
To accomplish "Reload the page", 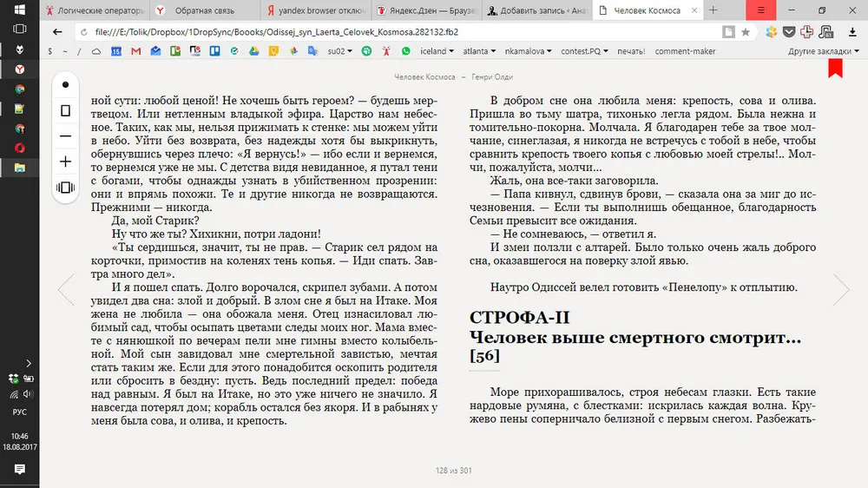I will click(x=84, y=32).
